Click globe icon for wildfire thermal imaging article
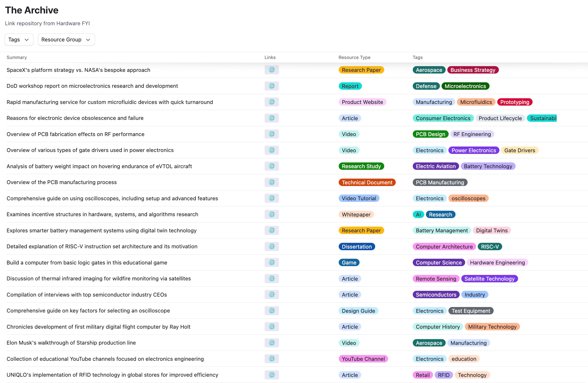 272,278
